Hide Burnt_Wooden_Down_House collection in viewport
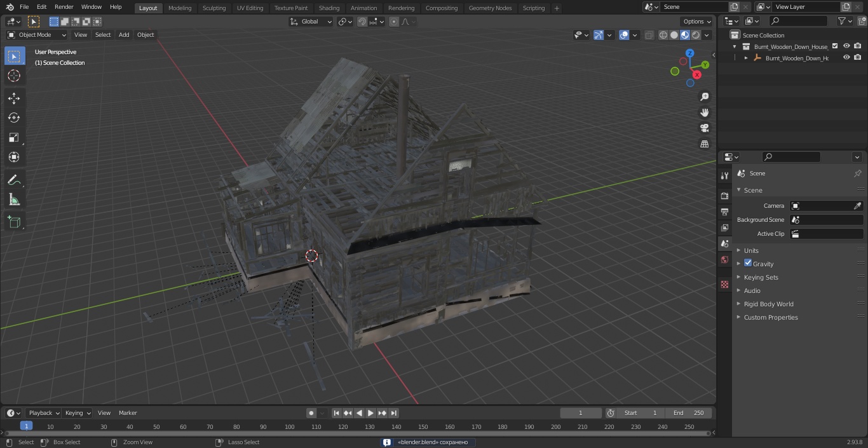The height and width of the screenshot is (448, 868). click(x=846, y=46)
